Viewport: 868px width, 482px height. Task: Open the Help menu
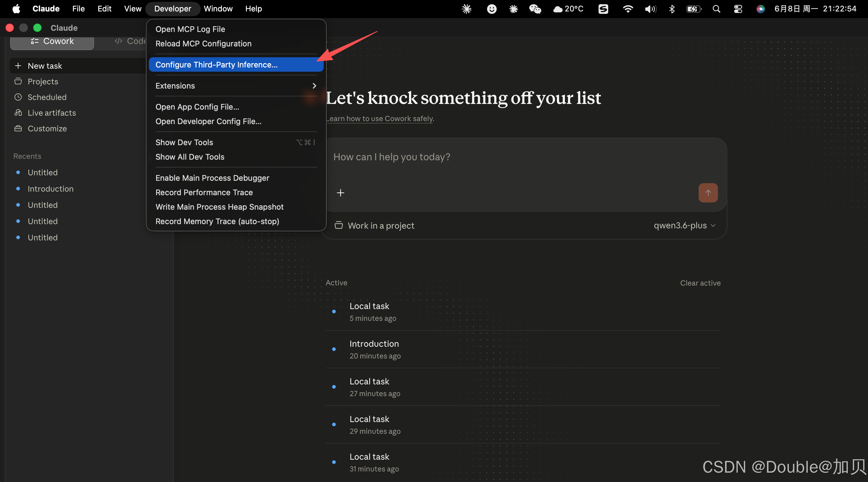tap(253, 9)
